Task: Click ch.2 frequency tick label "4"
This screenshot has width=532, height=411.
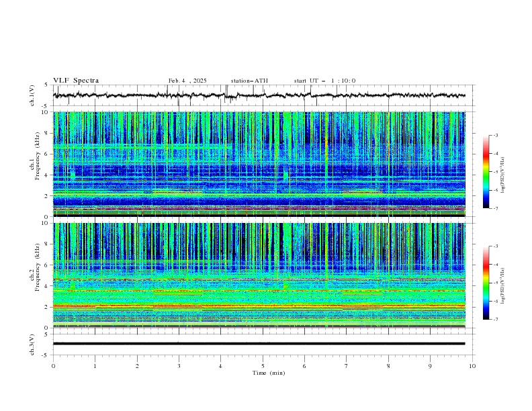Action: click(46, 286)
